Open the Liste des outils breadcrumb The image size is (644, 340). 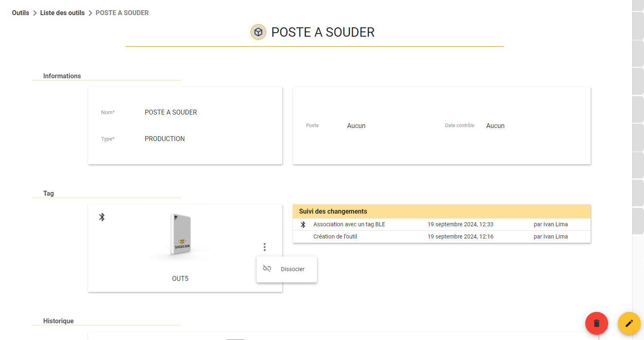(62, 13)
